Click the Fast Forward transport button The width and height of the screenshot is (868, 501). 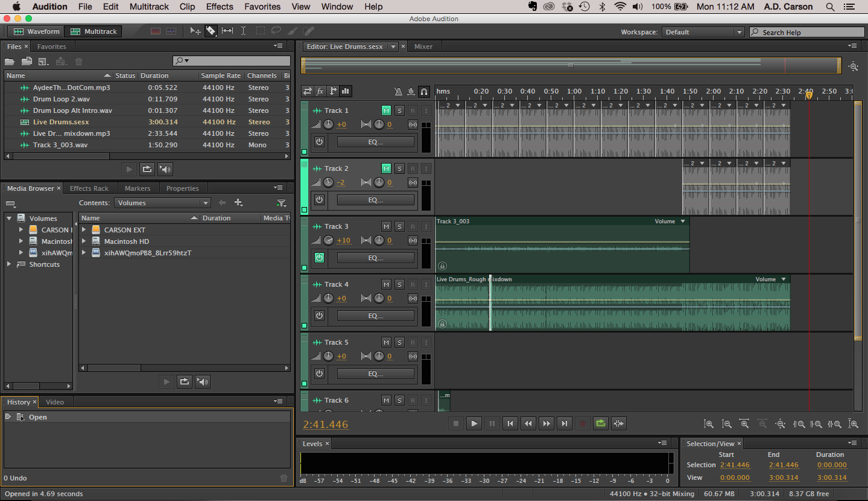click(546, 424)
